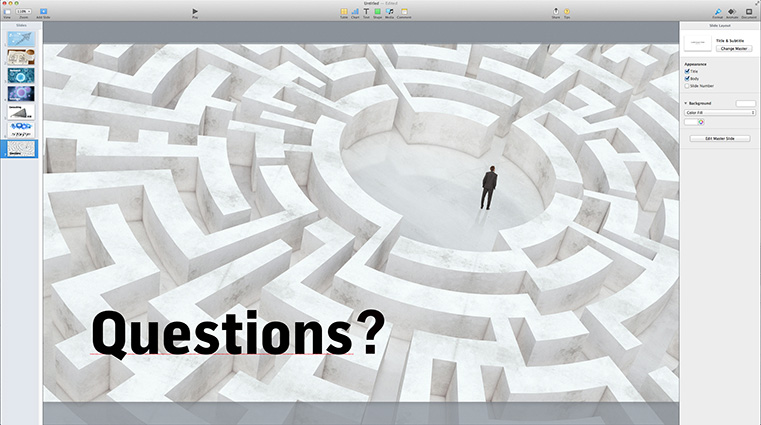
Task: Open the Document inspector
Action: [x=749, y=11]
